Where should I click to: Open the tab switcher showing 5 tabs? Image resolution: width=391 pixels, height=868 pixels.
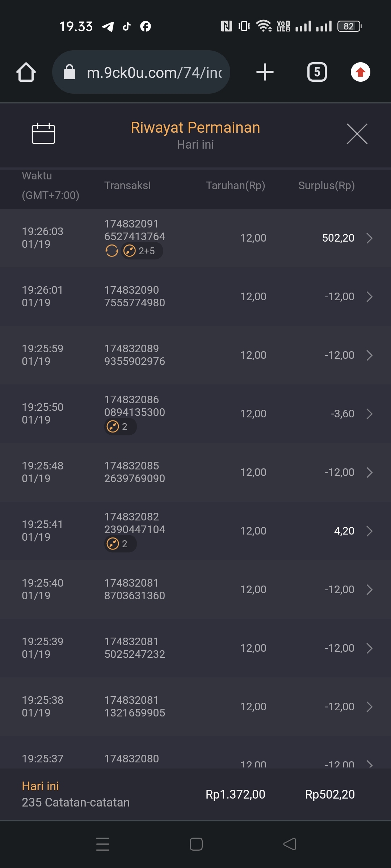click(x=317, y=72)
